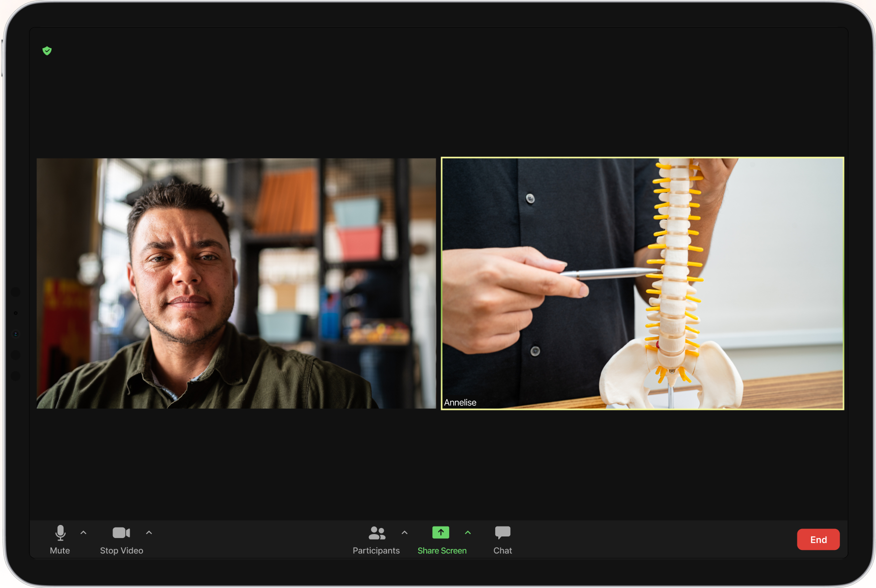Screen dimensions: 876x588
Task: Click the microphone icon
Action: point(60,533)
